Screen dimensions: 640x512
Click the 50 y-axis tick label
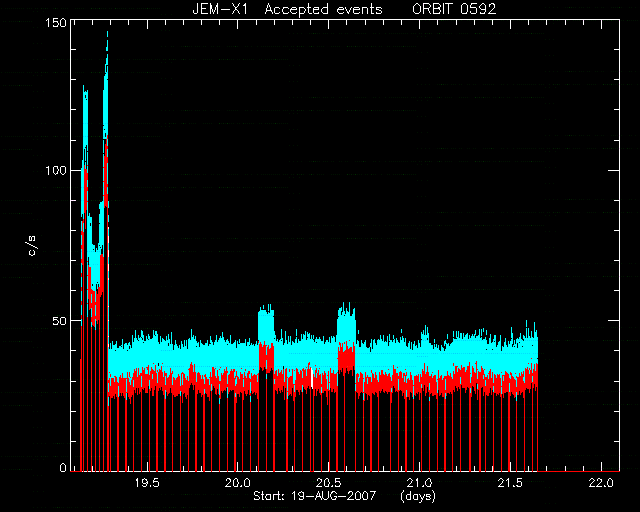[60, 321]
